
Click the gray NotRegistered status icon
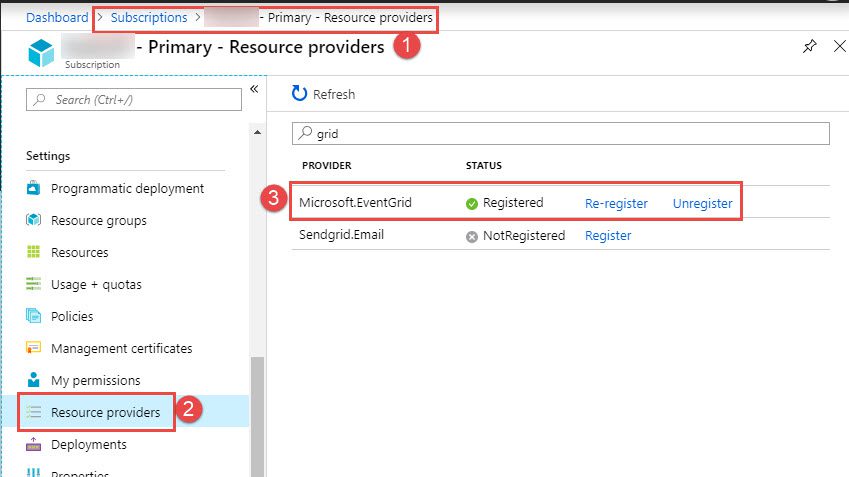click(x=472, y=237)
